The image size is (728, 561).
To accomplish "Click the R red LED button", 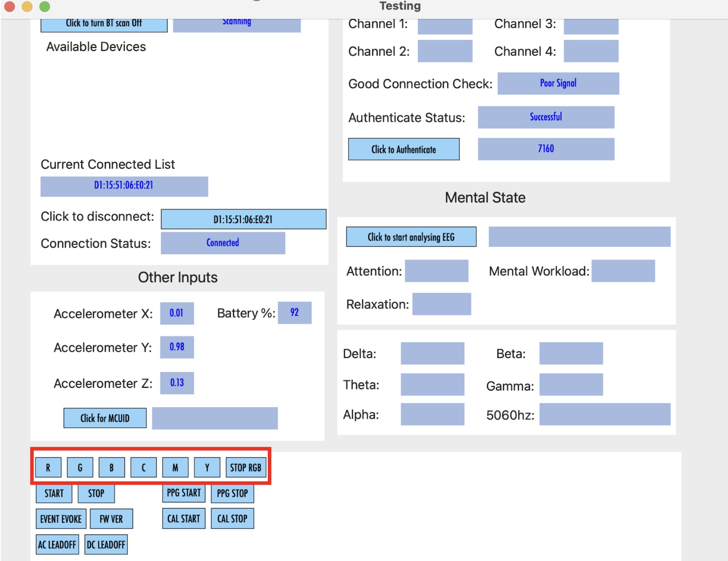I will (x=48, y=468).
